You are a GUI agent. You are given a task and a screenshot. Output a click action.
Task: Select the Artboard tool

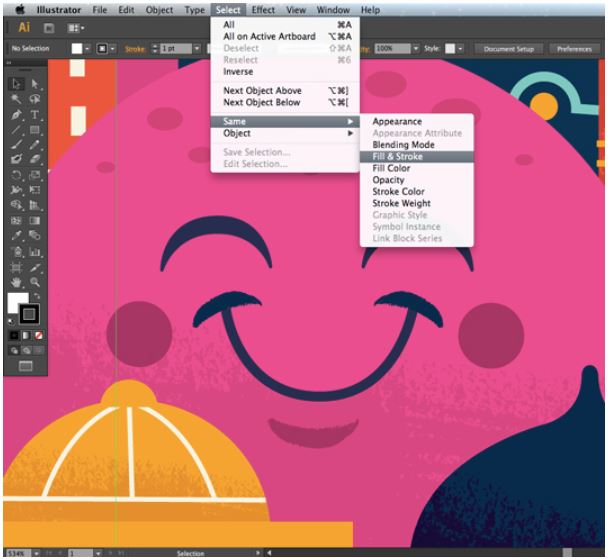16,267
